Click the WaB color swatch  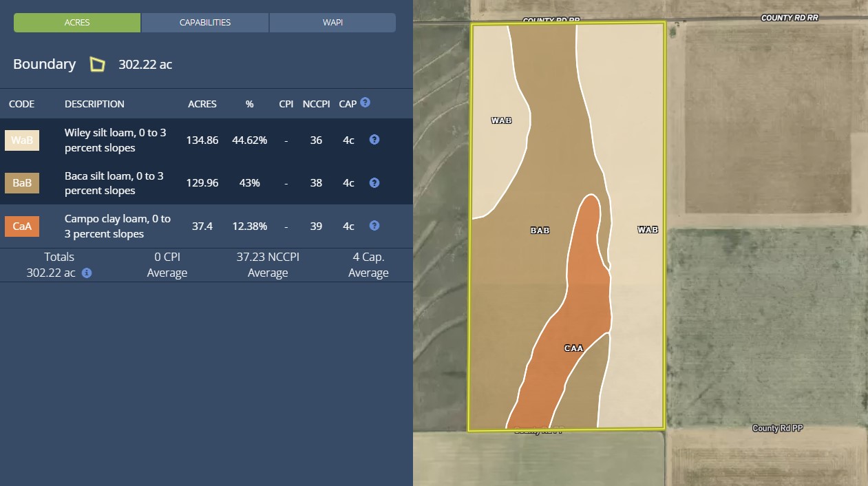[x=22, y=140]
